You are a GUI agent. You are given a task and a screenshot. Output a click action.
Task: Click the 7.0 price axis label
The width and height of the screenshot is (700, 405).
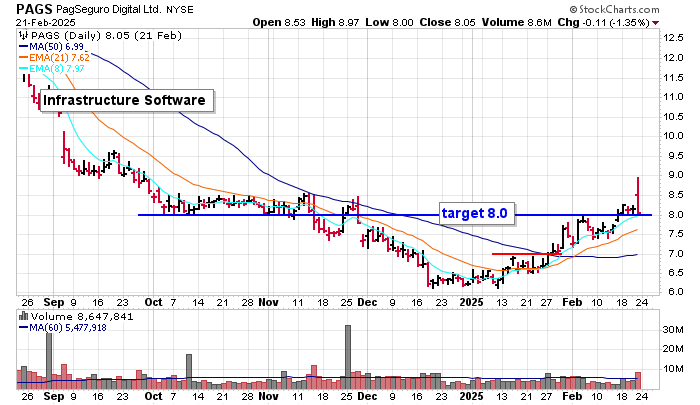[x=675, y=253]
